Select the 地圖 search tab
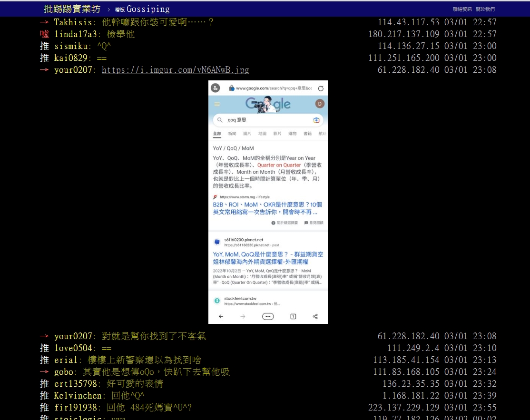This screenshot has width=530, height=420. [x=262, y=134]
